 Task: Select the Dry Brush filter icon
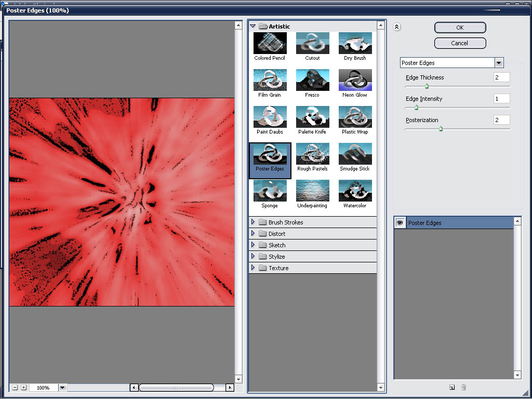[355, 44]
